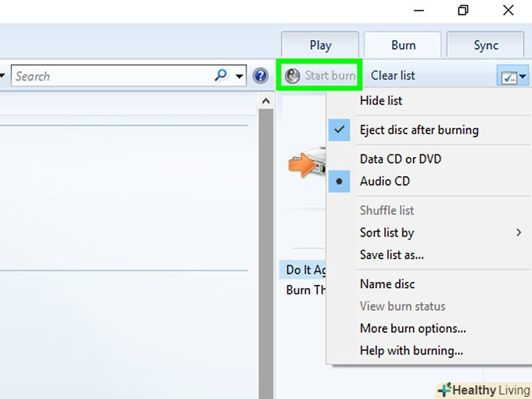Click the Clear list button

coord(392,75)
